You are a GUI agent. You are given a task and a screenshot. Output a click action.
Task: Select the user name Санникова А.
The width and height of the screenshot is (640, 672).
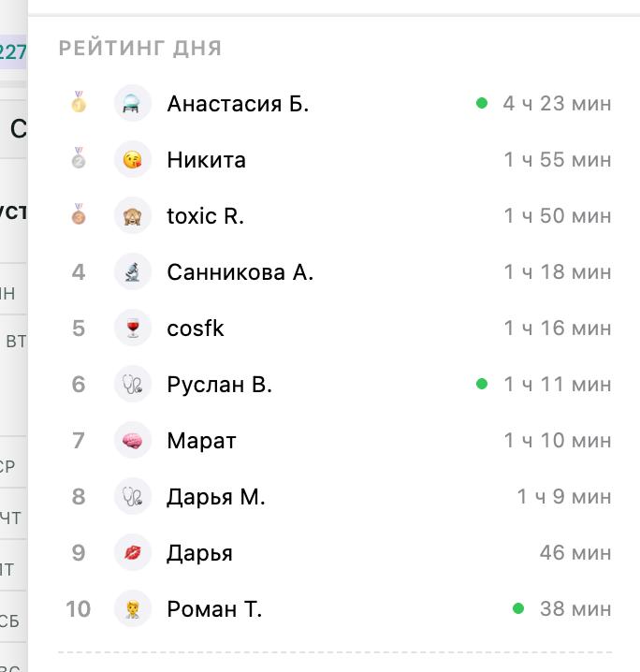(240, 272)
